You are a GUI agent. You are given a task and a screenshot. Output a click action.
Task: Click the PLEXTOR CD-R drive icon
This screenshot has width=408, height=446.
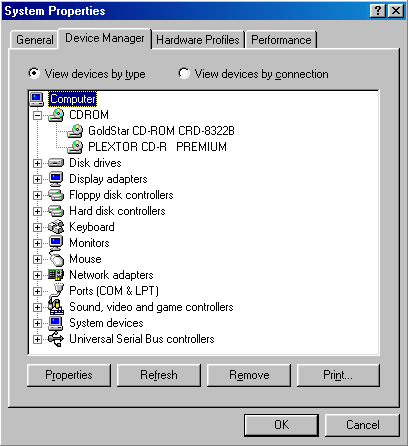pyautogui.click(x=75, y=147)
